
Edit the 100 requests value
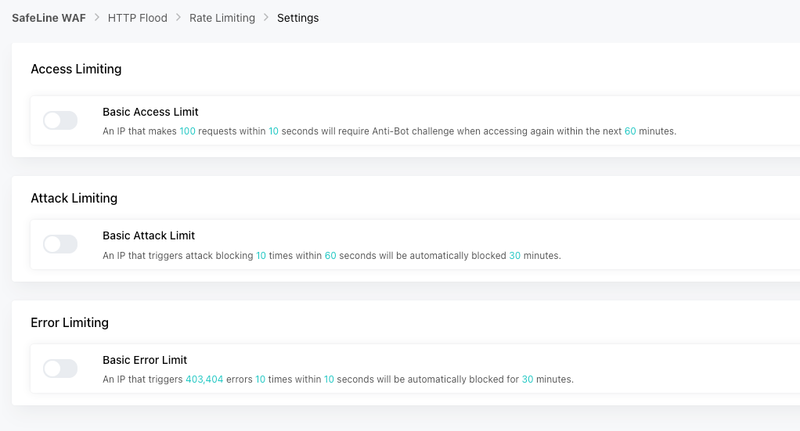click(187, 131)
